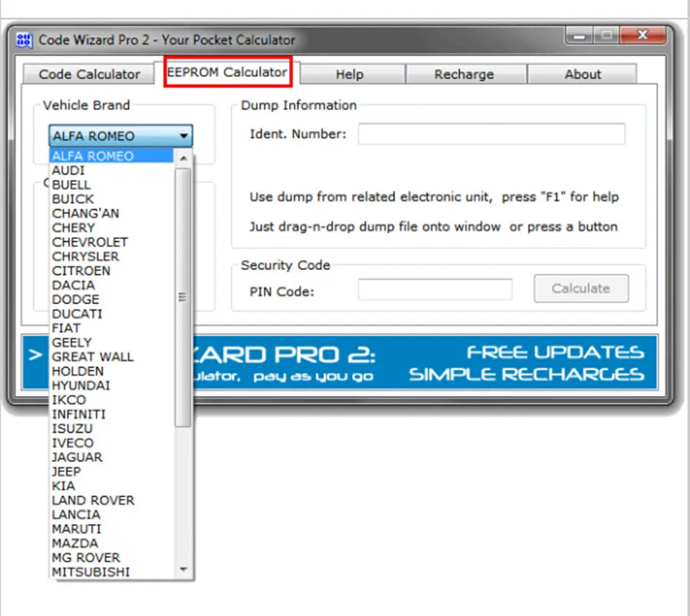Select DODGE from the dropdown
Image resolution: width=690 pixels, height=616 pixels.
click(111, 300)
